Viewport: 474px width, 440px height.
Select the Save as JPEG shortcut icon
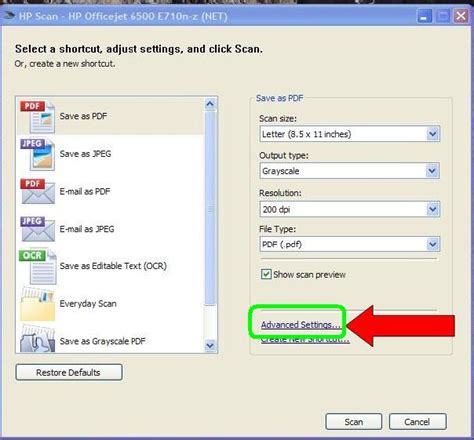click(x=37, y=155)
